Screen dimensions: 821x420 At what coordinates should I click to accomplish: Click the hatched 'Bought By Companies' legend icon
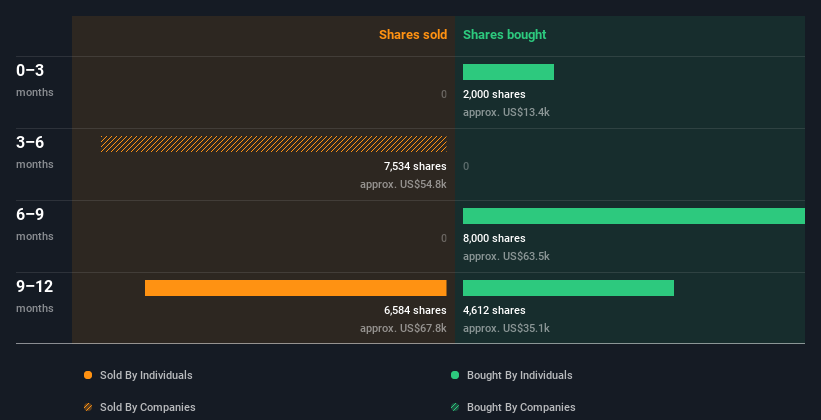pos(455,407)
